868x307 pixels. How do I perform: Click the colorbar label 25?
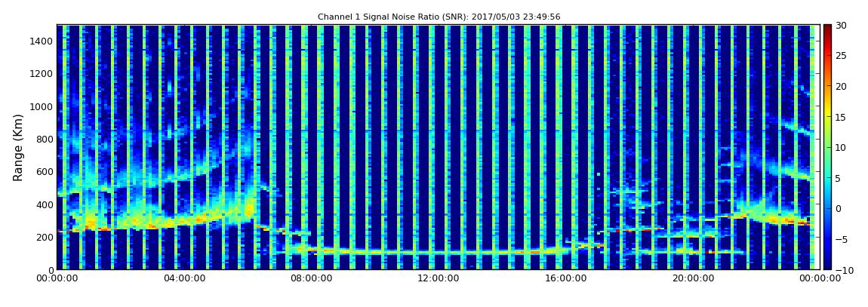point(842,55)
